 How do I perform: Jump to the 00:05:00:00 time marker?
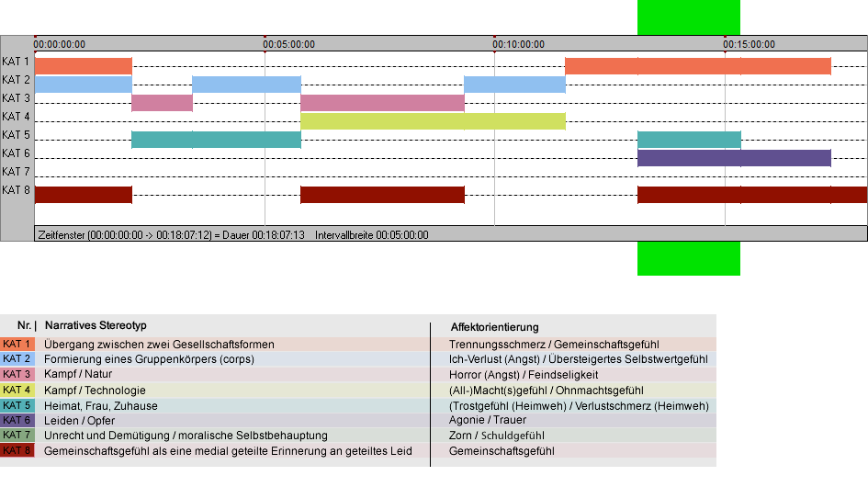[x=289, y=44]
